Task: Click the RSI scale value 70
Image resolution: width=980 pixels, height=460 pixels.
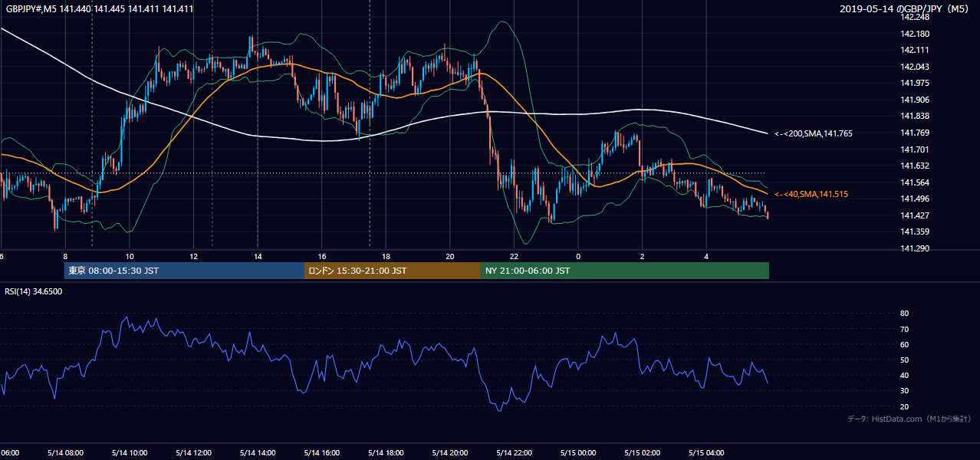Action: click(x=904, y=329)
